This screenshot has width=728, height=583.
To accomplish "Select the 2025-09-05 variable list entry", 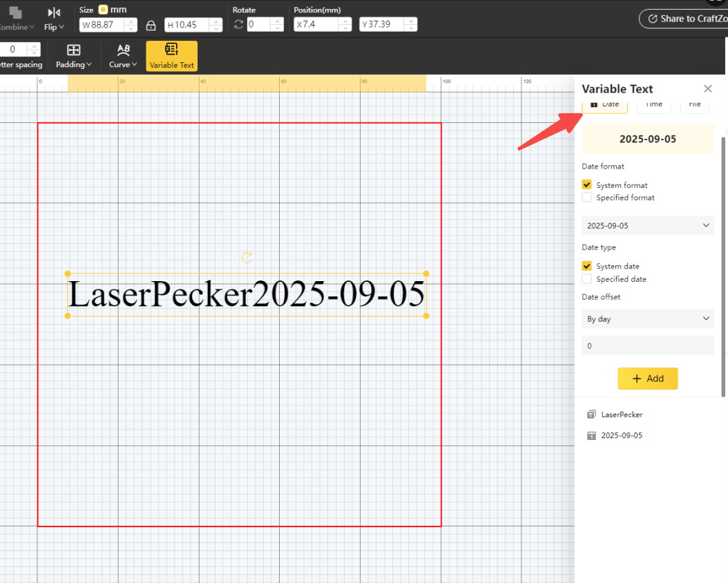I will 621,435.
